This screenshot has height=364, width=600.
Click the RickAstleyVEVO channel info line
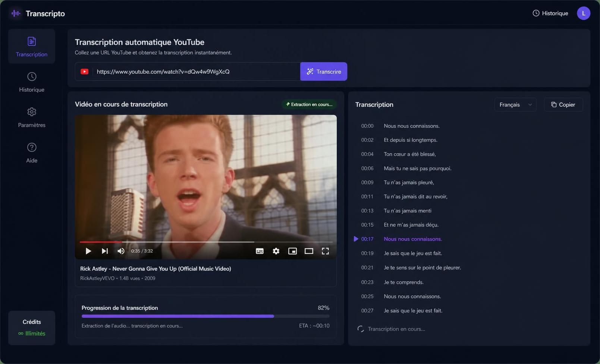click(x=118, y=278)
